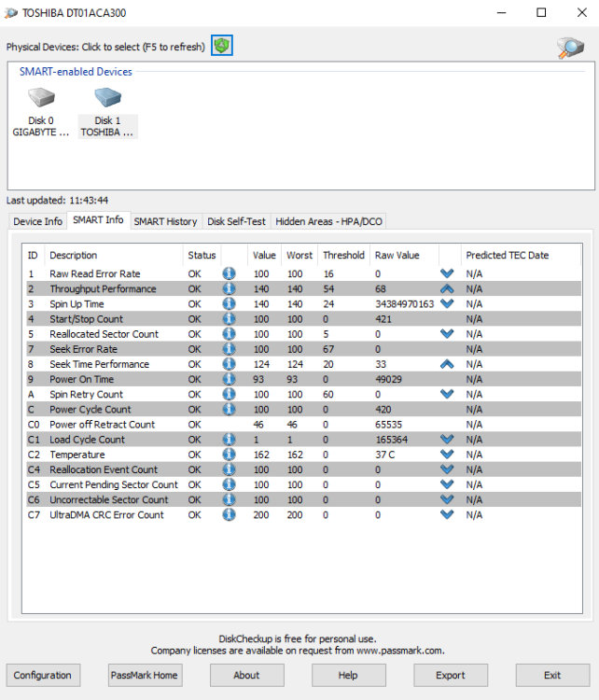Open info icon for UltraDMA CRC Error Count
Image resolution: width=599 pixels, height=700 pixels.
(229, 514)
